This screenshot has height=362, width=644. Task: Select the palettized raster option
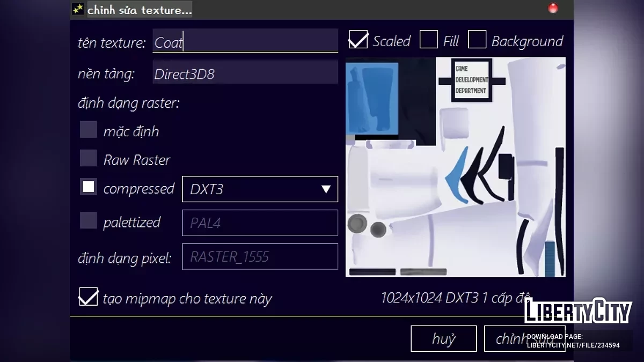coord(89,220)
